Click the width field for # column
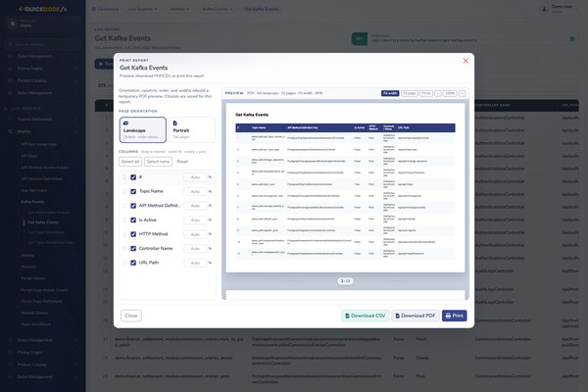The image size is (588, 392). 195,177
